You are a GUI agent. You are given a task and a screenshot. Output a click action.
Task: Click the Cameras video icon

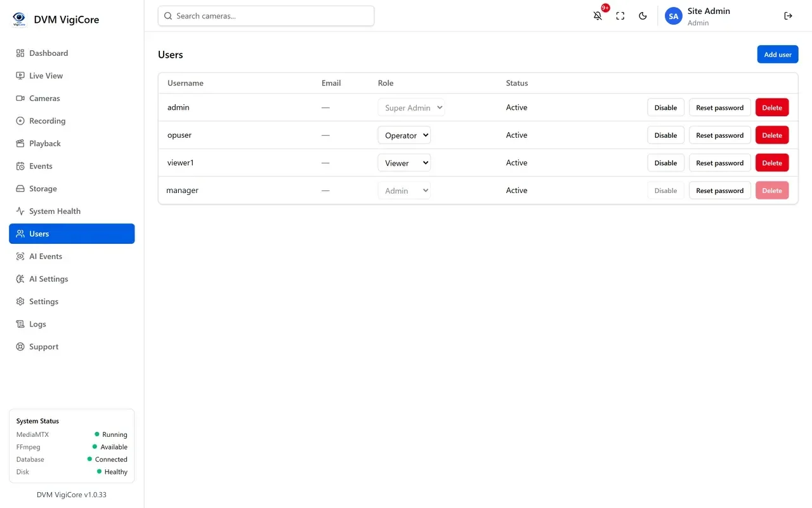(20, 98)
